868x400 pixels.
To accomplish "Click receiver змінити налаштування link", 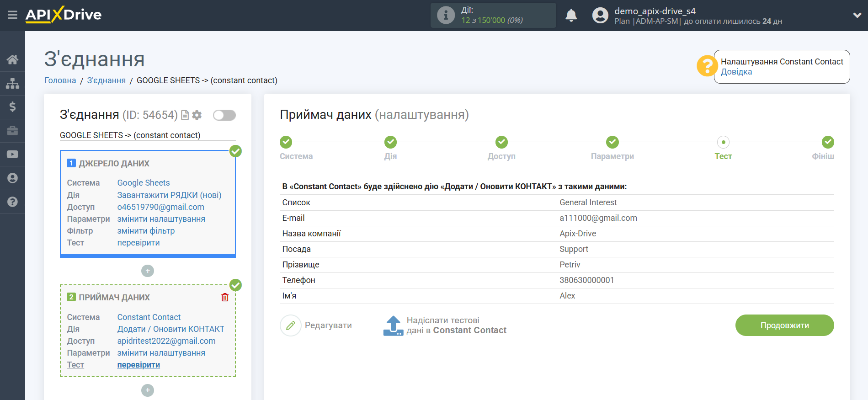I will pos(161,353).
